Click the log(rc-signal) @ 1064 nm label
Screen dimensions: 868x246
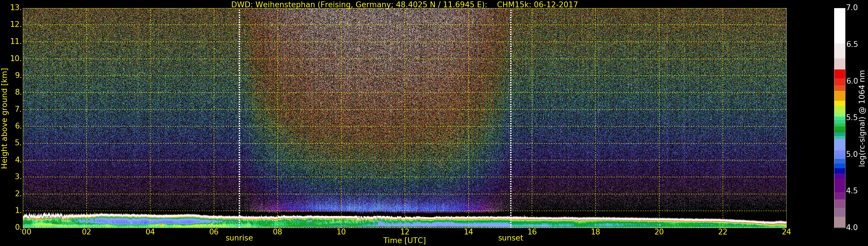862,118
